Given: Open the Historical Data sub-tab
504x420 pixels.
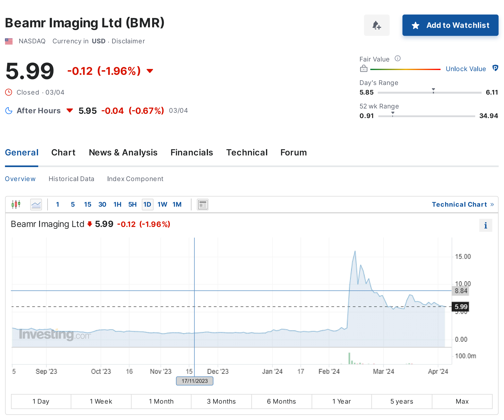Looking at the screenshot, I should click(x=71, y=179).
